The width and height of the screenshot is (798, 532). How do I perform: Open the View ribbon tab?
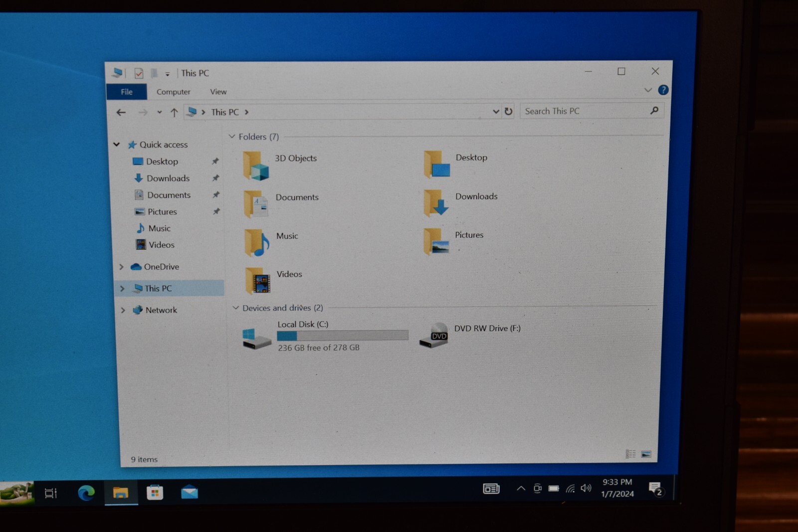[218, 92]
